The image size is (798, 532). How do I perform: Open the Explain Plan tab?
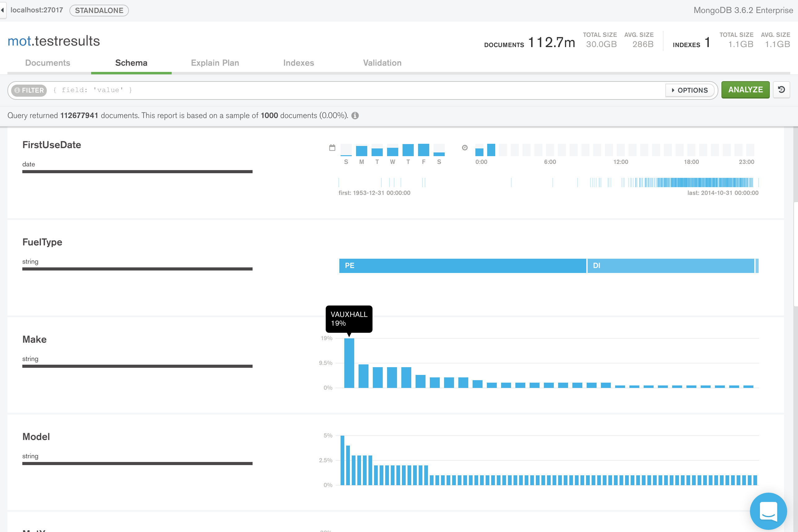(215, 63)
